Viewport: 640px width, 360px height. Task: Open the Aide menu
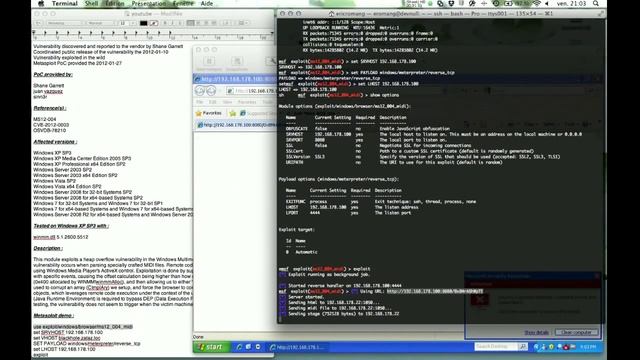[207, 3]
